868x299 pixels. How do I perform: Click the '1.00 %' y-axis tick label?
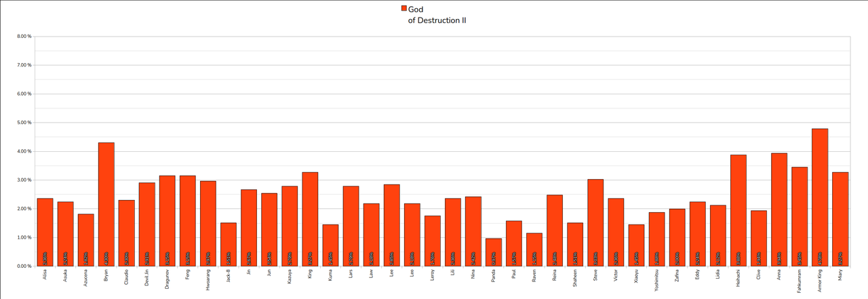click(24, 237)
